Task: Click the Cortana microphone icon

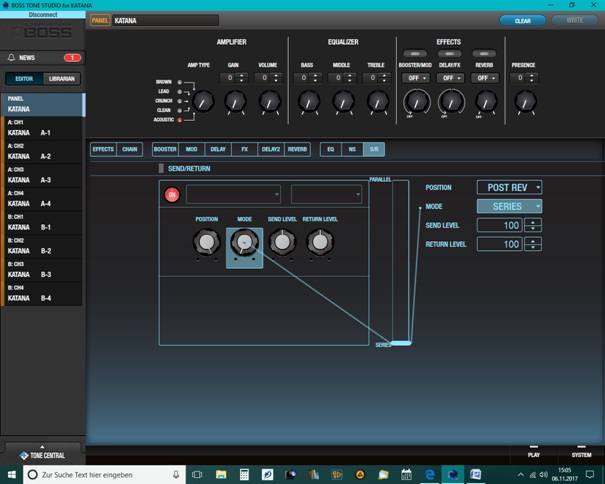Action: 176,474
